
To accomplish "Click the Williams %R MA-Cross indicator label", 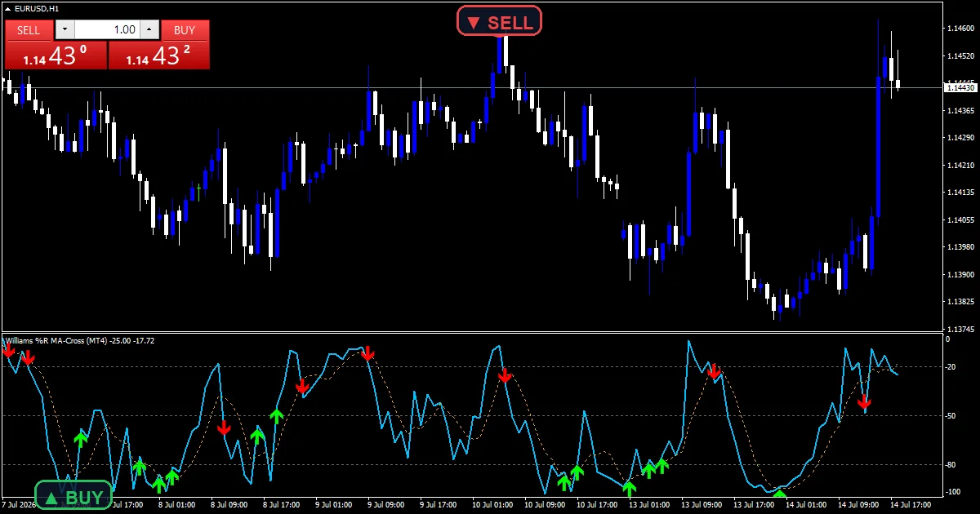I will [79, 340].
